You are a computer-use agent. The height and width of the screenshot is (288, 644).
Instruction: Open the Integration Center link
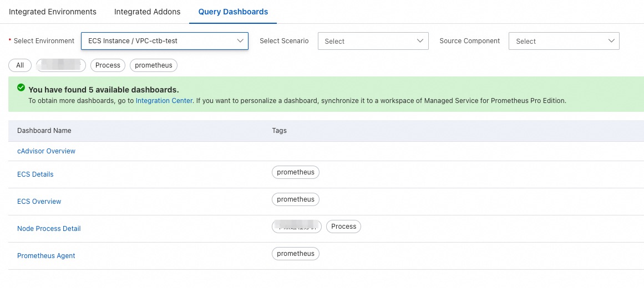coord(164,101)
